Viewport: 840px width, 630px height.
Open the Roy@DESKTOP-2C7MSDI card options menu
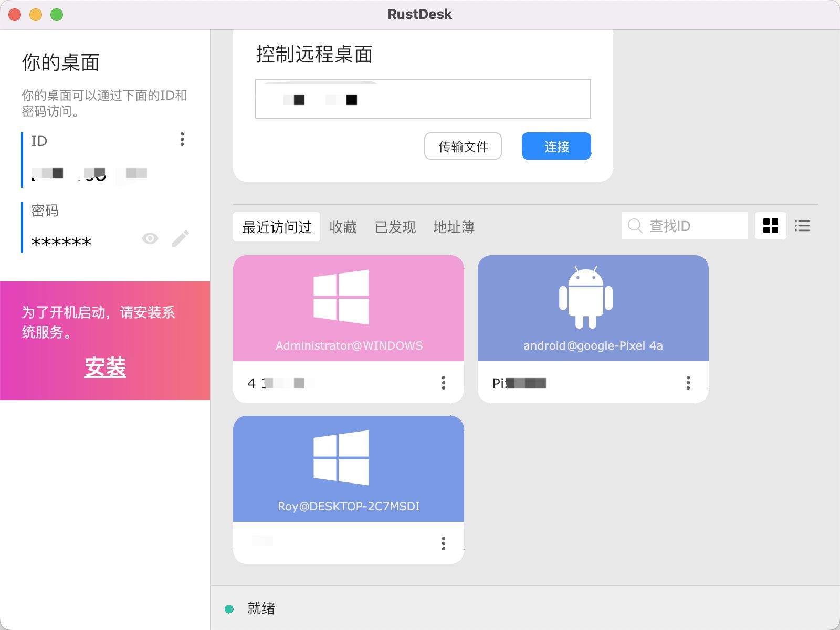[444, 543]
